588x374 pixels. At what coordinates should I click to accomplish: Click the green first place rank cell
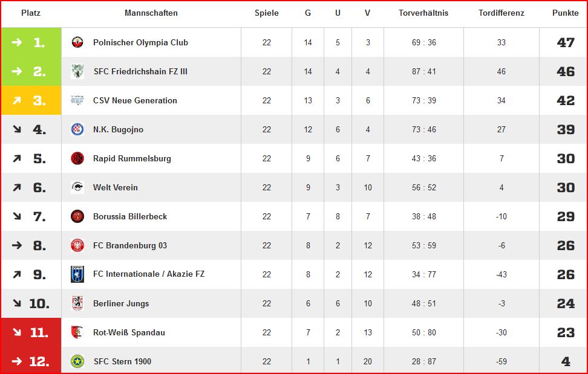(31, 42)
